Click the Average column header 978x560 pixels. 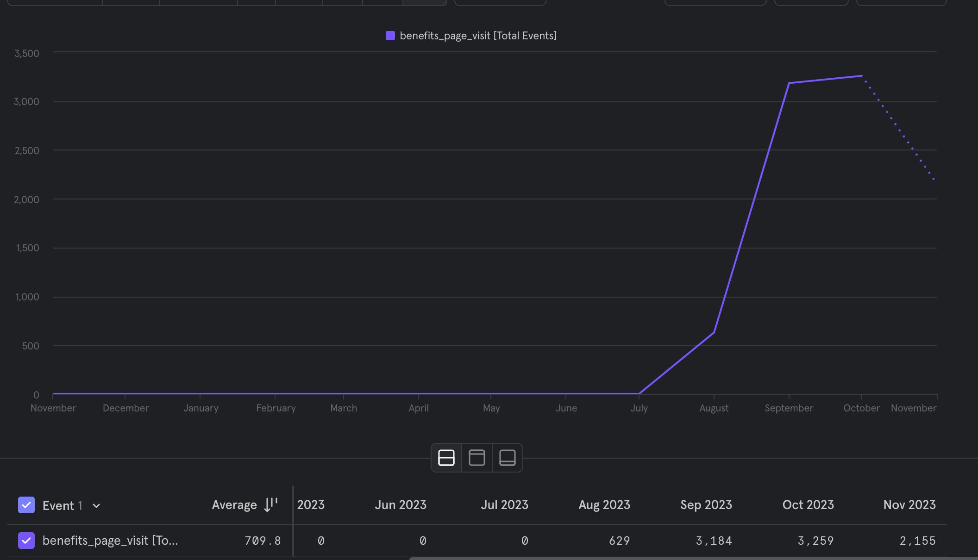click(234, 504)
